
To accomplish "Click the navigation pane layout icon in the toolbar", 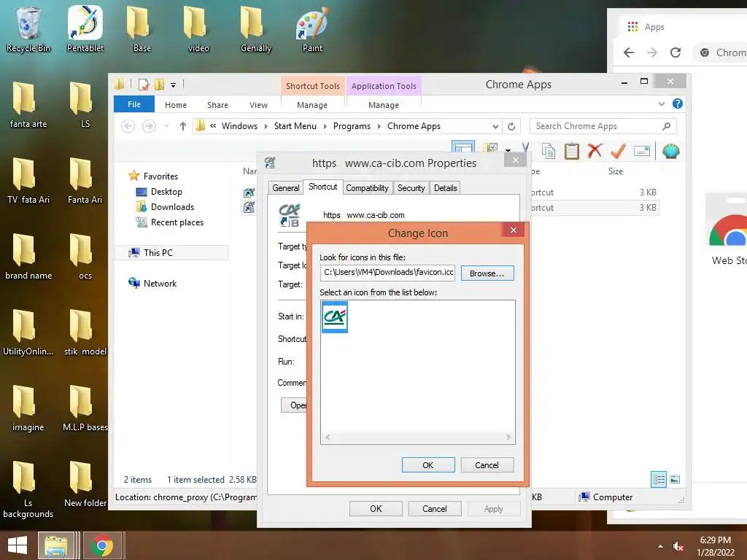I will coord(463,147).
